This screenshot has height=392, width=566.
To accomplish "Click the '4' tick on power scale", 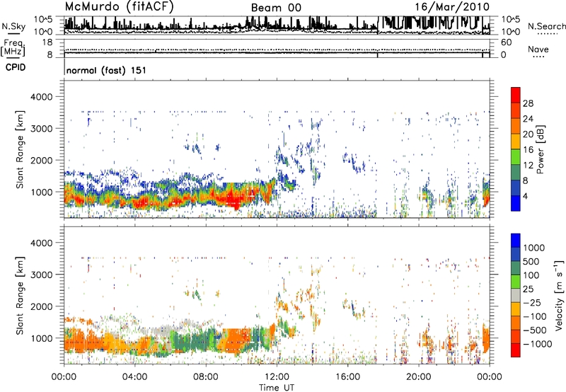I will pyautogui.click(x=525, y=197).
